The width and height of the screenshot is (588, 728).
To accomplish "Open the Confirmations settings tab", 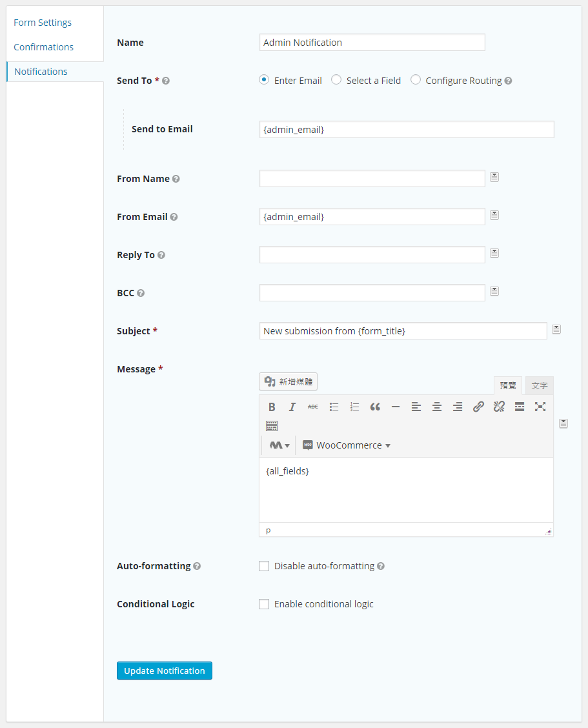I will [x=44, y=47].
